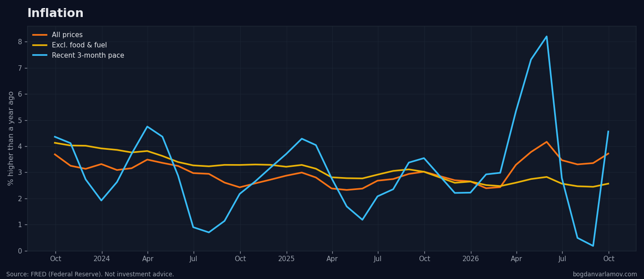The image size is (644, 279).
Task: Click the y-axis tick label "3"
Action: 20,172
